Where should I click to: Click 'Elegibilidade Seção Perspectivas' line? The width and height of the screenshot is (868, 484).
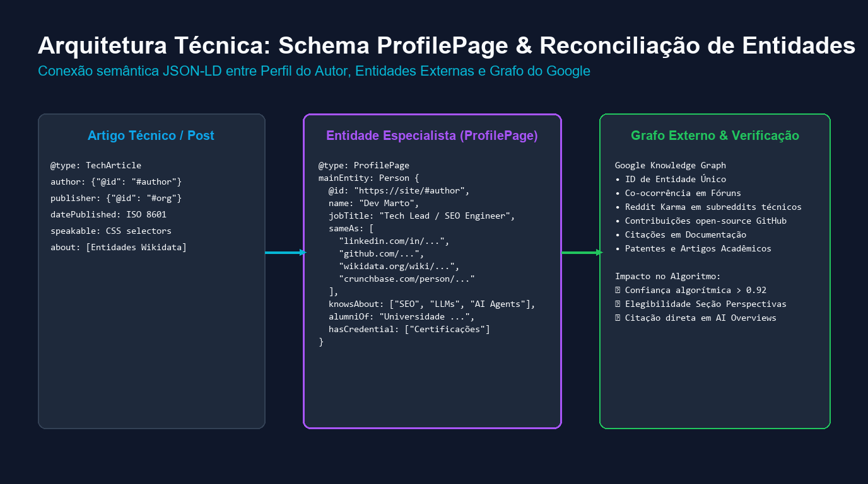[x=701, y=304]
